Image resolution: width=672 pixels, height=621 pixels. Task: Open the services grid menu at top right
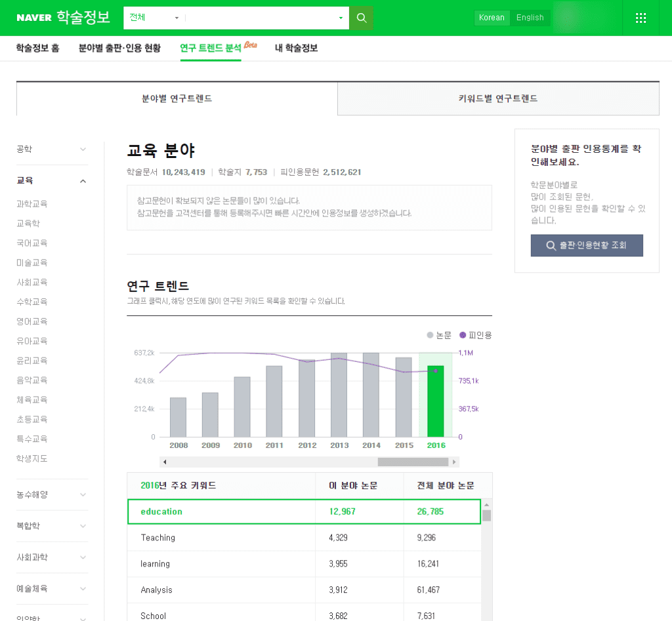coord(640,18)
